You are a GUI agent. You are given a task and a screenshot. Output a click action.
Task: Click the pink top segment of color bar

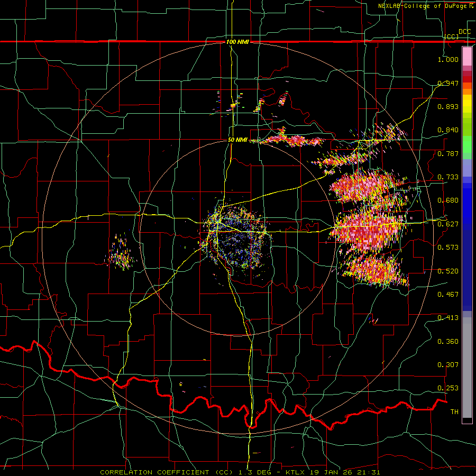[467, 57]
